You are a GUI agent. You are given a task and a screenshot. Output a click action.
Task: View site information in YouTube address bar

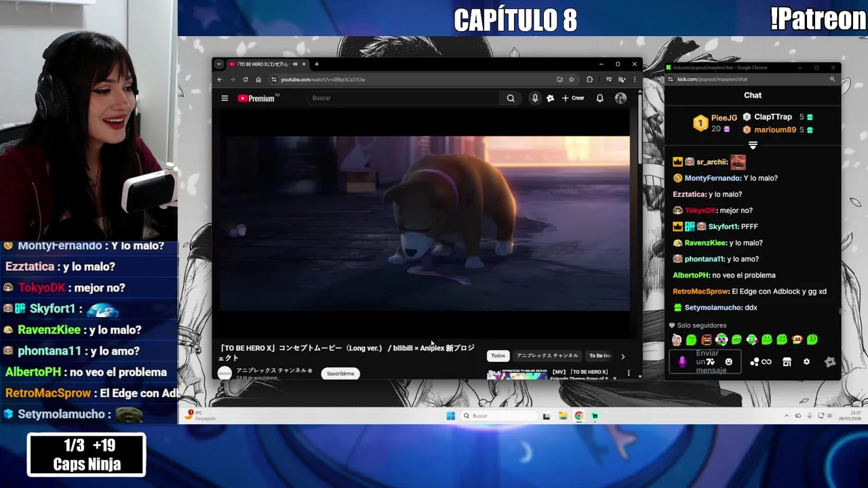click(x=274, y=79)
